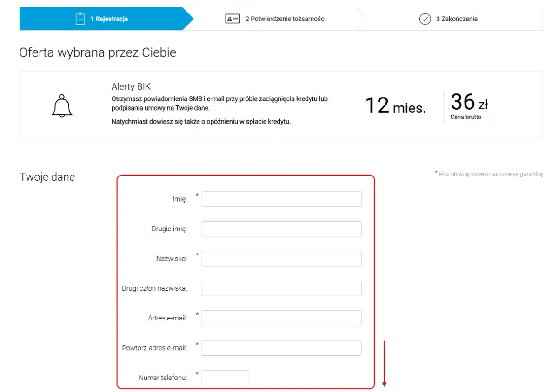Select the "2 Potwierdzenie tożsamości" step
This screenshot has height=392, width=558.
[x=286, y=19]
